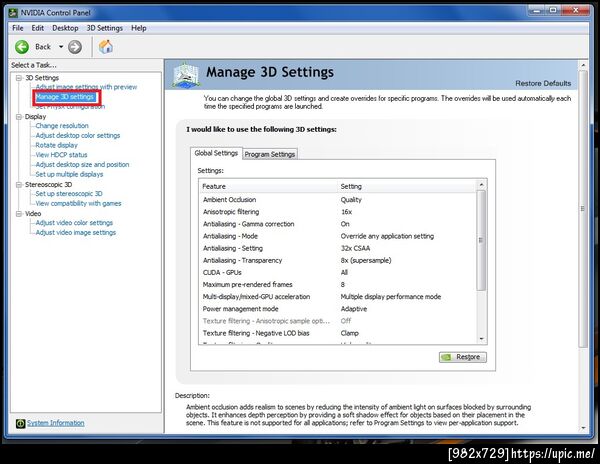The width and height of the screenshot is (600, 464).
Task: Click the Feature column header
Action: pos(269,186)
